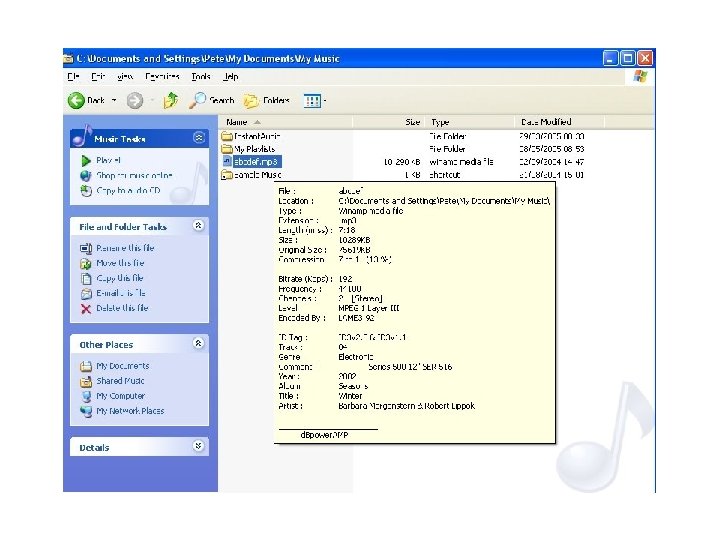Click Details panel header title

[x=94, y=448]
